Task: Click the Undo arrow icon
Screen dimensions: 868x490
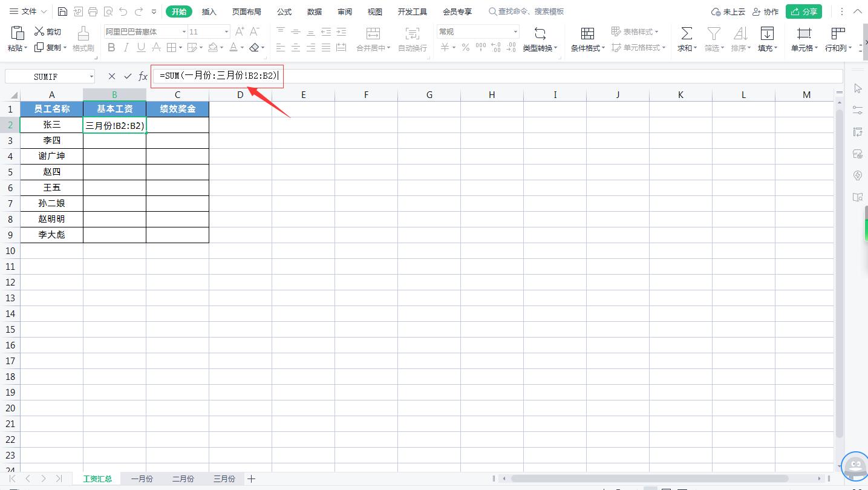Action: 123,11
